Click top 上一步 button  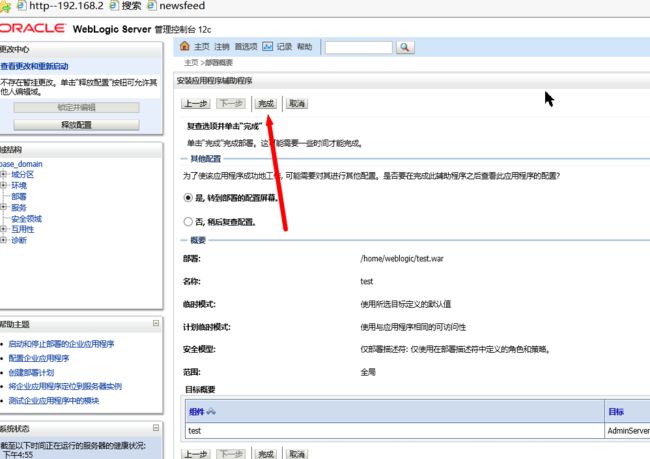pyautogui.click(x=196, y=104)
